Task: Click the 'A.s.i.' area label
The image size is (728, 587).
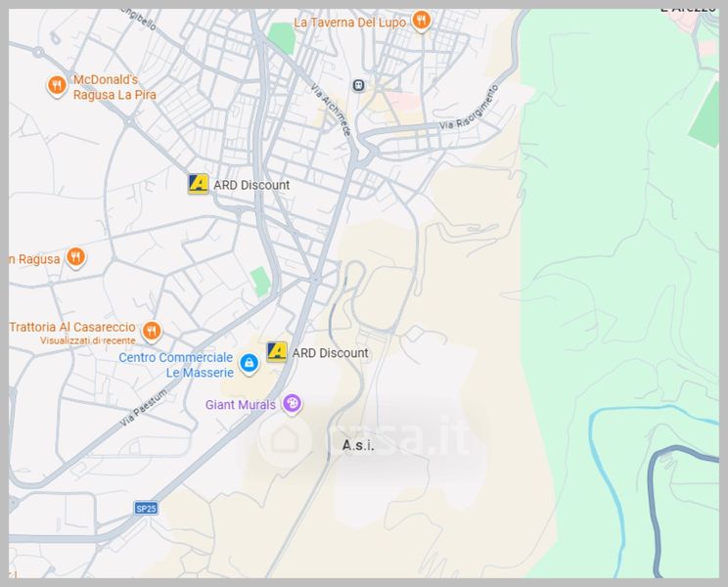Action: point(358,445)
